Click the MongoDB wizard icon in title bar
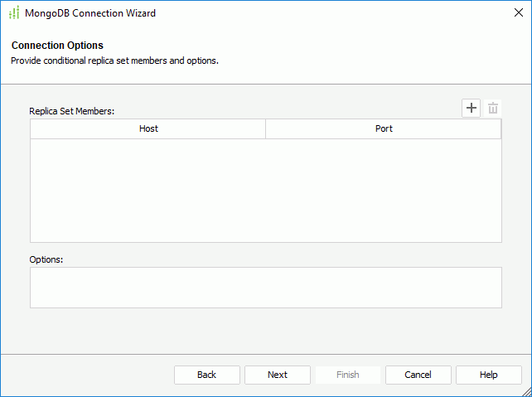 [14, 13]
